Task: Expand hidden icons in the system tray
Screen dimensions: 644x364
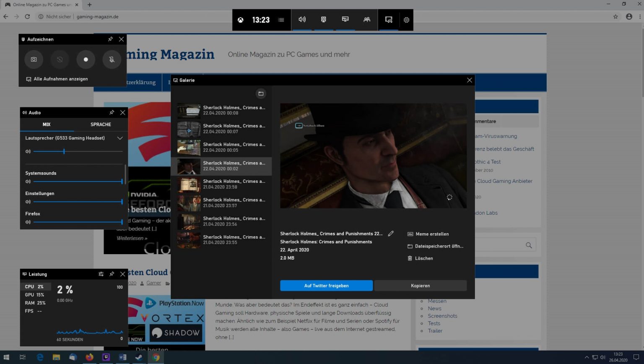Action: tap(587, 358)
